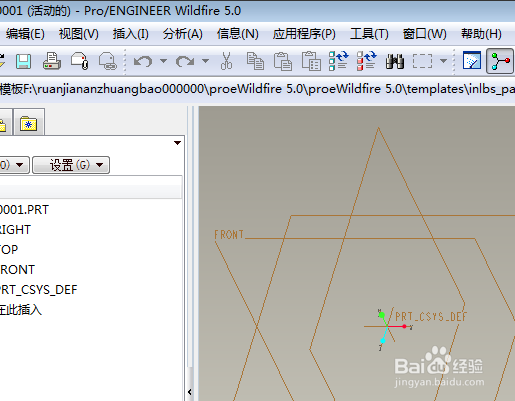Open the 分析(A) menu
Image resolution: width=515 pixels, height=401 pixels.
tap(183, 34)
